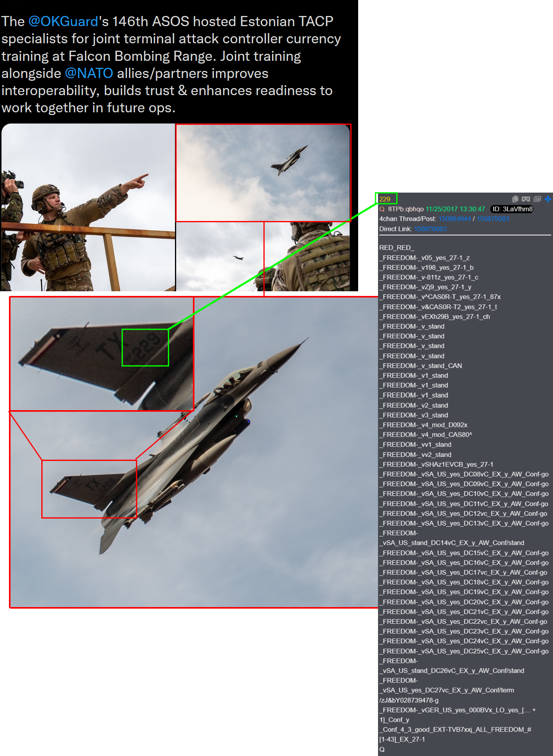Open the post images gallery icon
This screenshot has height=756, width=553.
537,199
